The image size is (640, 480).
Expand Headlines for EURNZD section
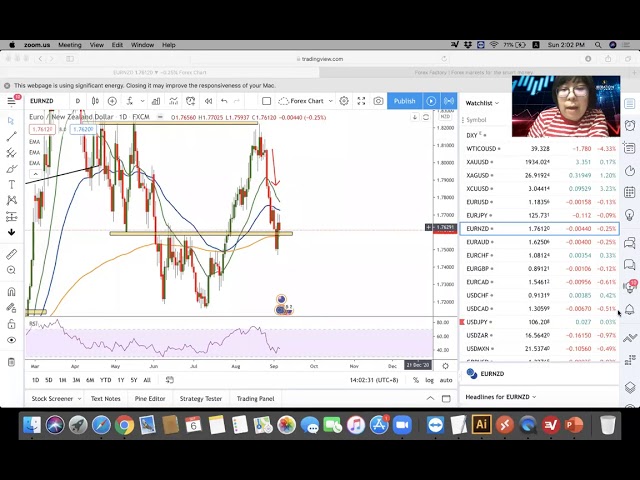coord(500,397)
